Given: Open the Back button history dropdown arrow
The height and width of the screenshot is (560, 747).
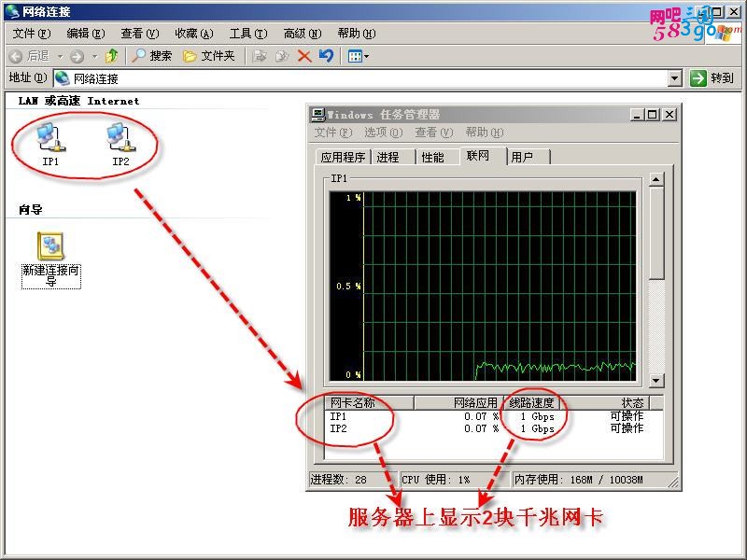Looking at the screenshot, I should click(61, 57).
